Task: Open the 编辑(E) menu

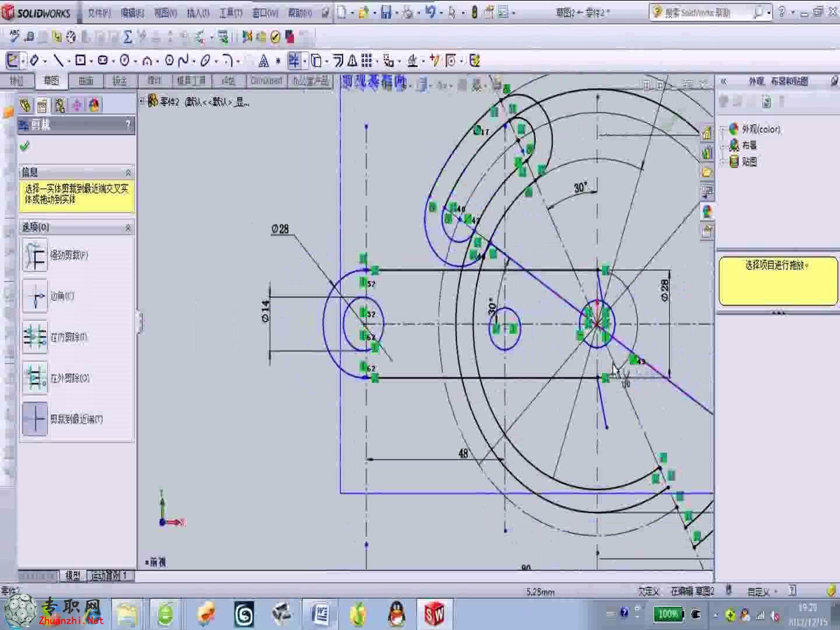Action: coord(132,13)
